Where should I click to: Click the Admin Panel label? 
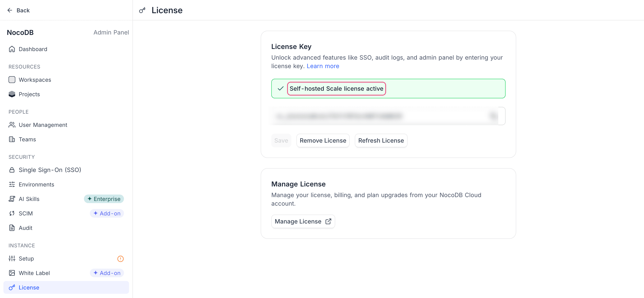point(111,33)
